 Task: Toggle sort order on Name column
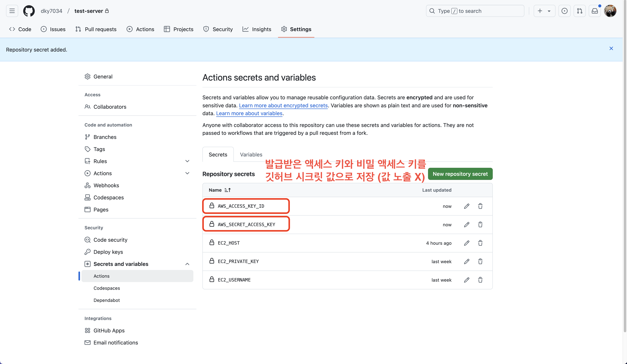[x=227, y=190]
